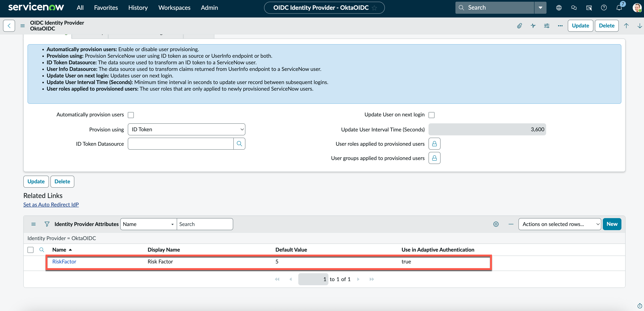
Task: Go to next record down arrow
Action: click(x=639, y=26)
